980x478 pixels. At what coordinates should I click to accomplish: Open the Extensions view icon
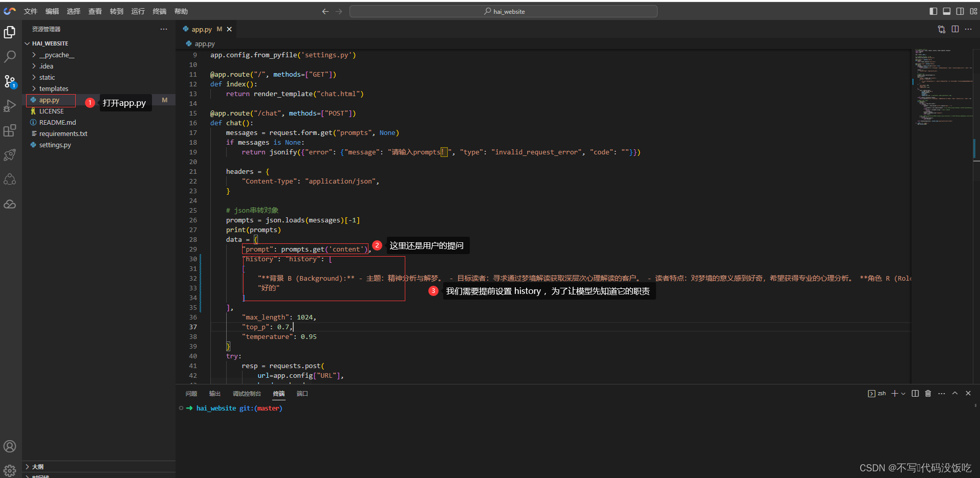pyautogui.click(x=10, y=131)
